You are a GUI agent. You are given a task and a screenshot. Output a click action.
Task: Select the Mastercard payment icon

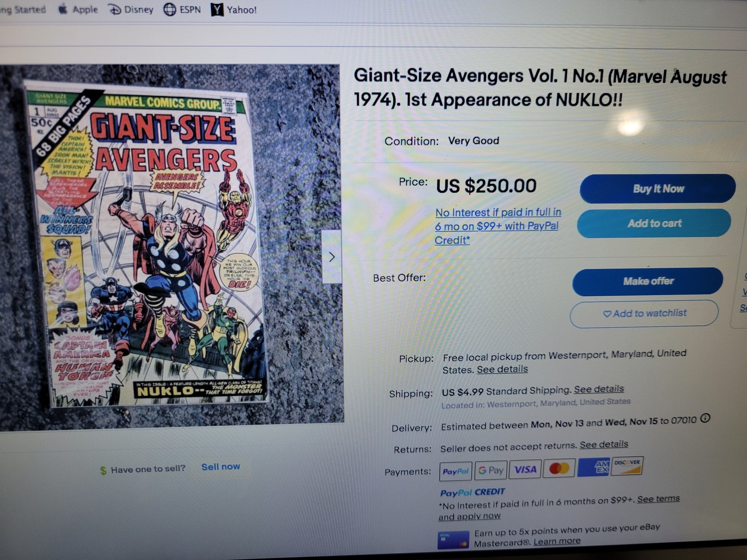pos(559,468)
